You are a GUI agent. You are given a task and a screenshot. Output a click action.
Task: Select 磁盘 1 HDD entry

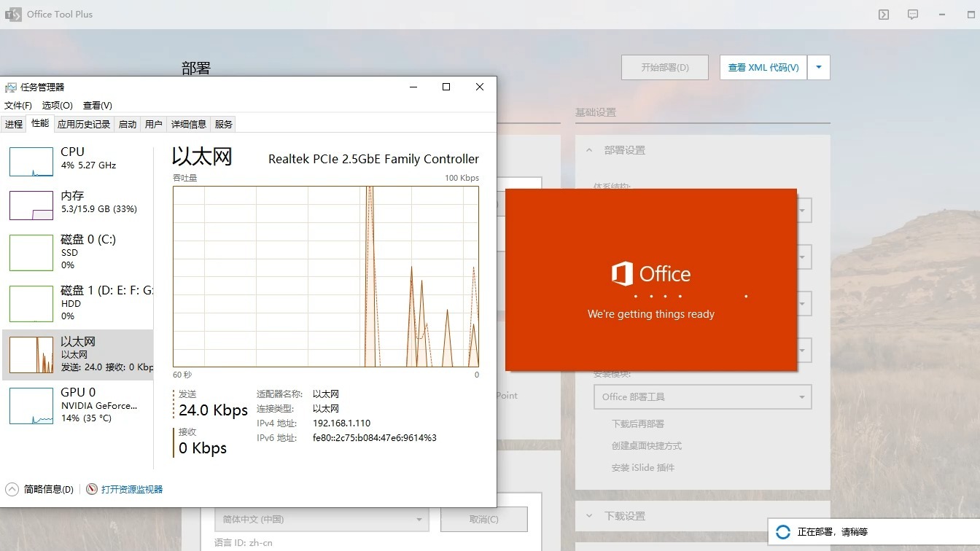tap(77, 303)
